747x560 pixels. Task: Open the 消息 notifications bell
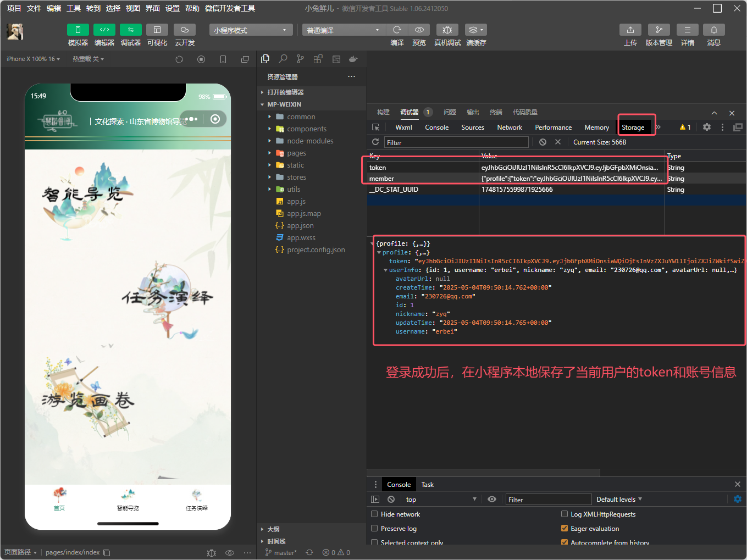click(x=714, y=30)
